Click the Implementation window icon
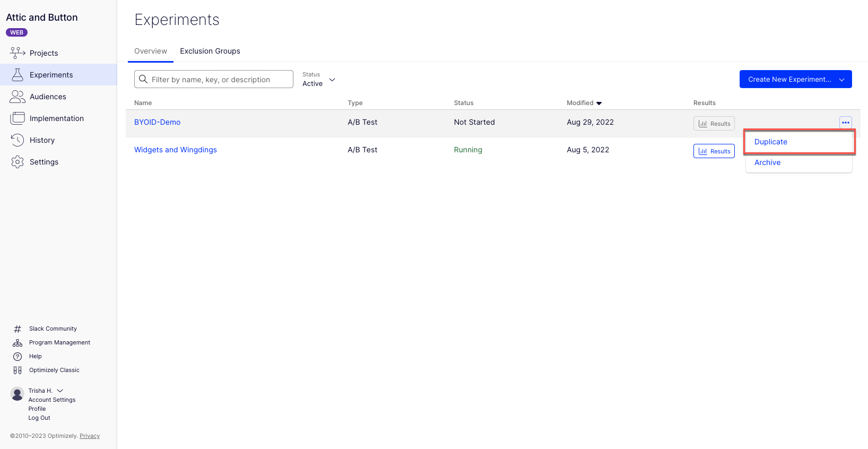Image resolution: width=868 pixels, height=449 pixels. 18,118
